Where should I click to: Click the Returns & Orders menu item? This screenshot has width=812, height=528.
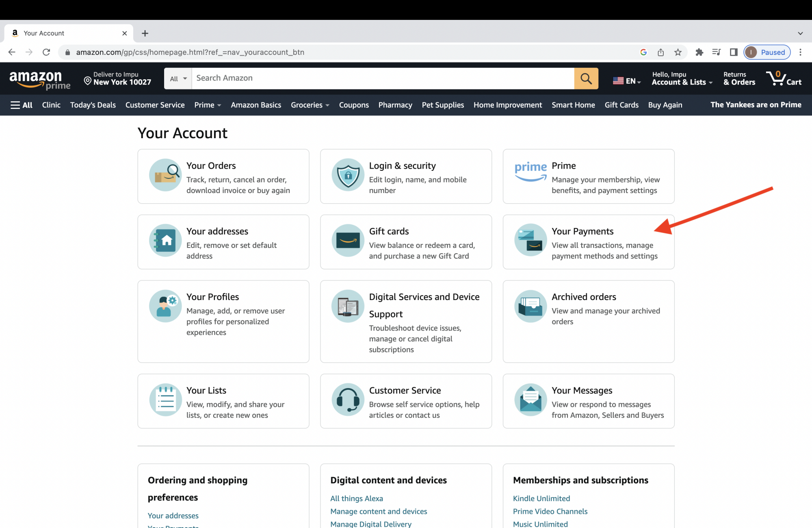(x=738, y=78)
